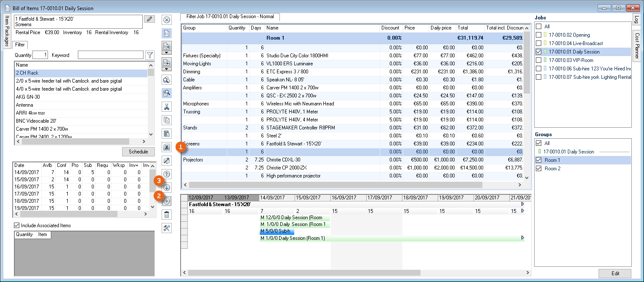This screenshot has height=282, width=644.
Task: Expand the Fastfold & Stewart timeline row arrow
Action: tap(523, 204)
